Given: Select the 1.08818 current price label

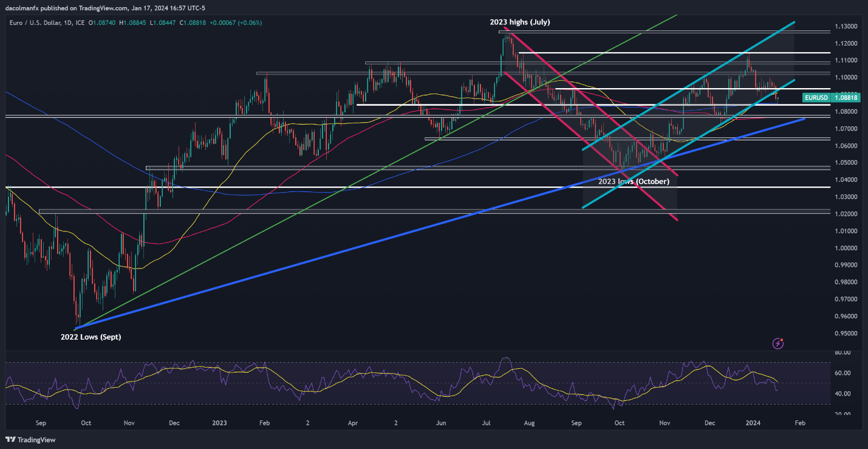Looking at the screenshot, I should pos(845,97).
